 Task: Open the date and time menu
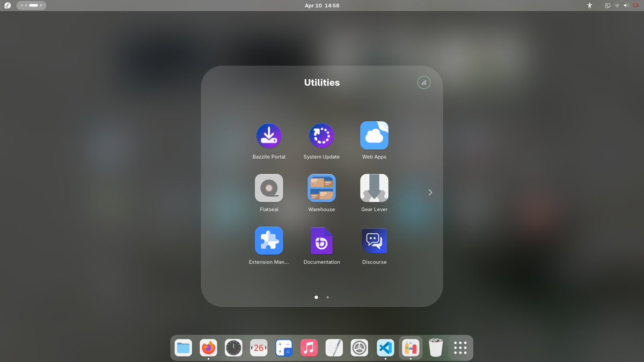pyautogui.click(x=322, y=5)
